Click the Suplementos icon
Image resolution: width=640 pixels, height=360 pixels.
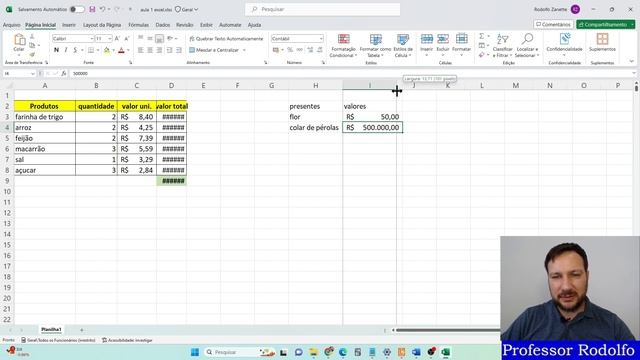coord(602,39)
